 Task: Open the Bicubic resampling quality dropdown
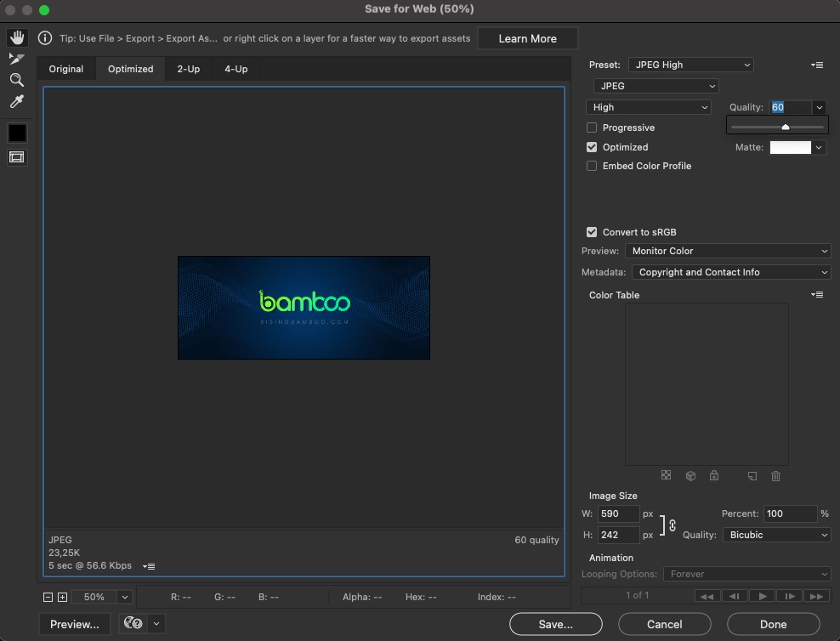(776, 535)
